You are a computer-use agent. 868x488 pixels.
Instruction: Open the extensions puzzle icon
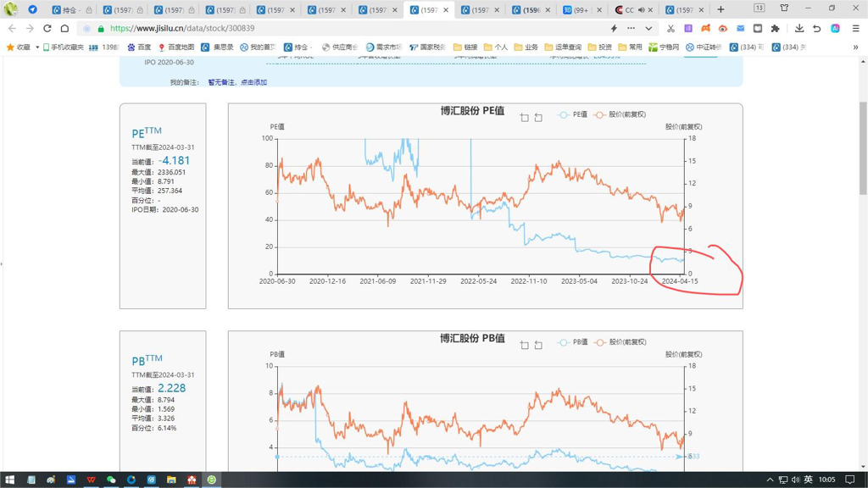[775, 28]
